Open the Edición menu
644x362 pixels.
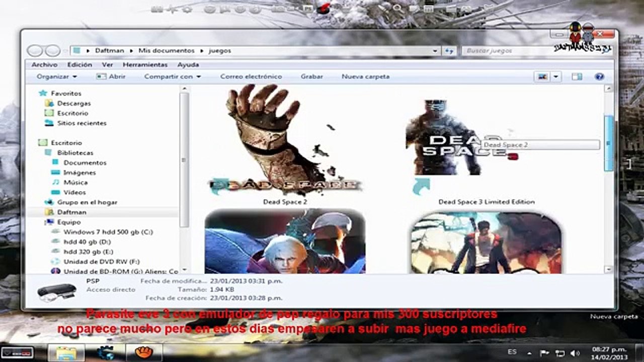(79, 65)
